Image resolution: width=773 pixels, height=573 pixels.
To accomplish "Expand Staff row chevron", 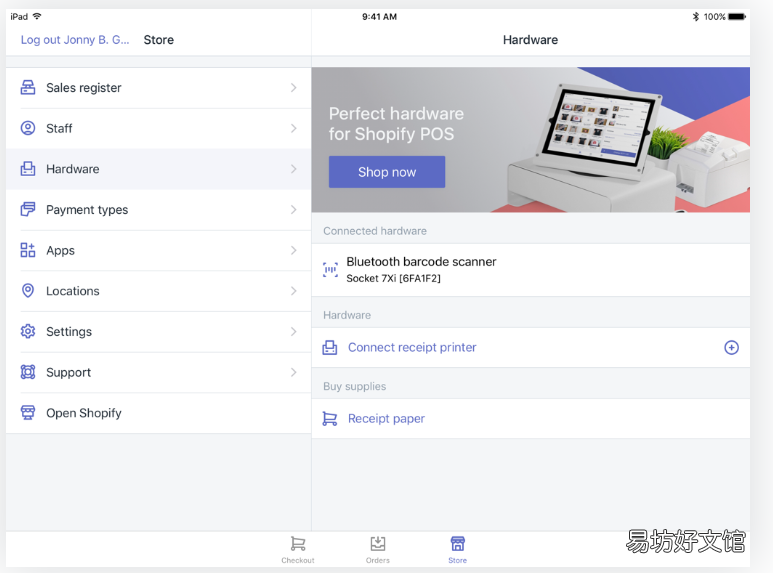I will pos(294,128).
